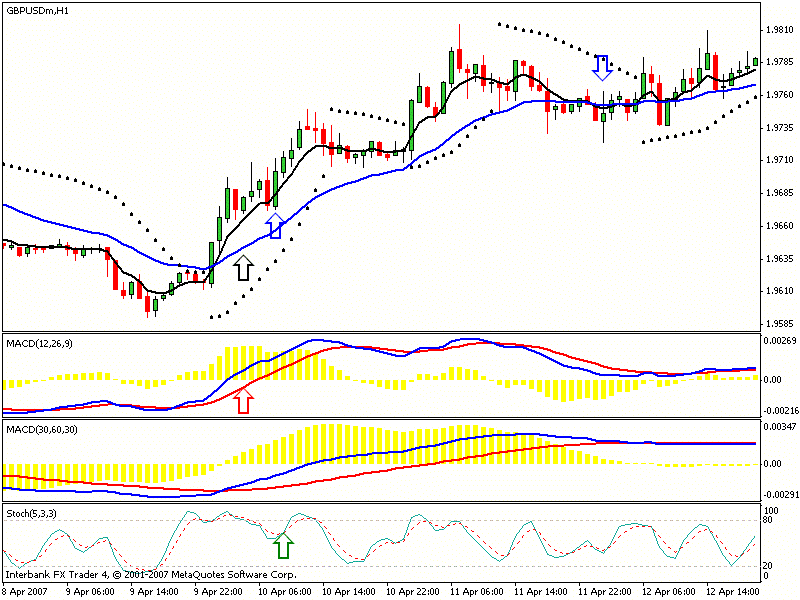Click the 10 Apr 22:00 time label
This screenshot has height=600, width=800.
pos(412,592)
